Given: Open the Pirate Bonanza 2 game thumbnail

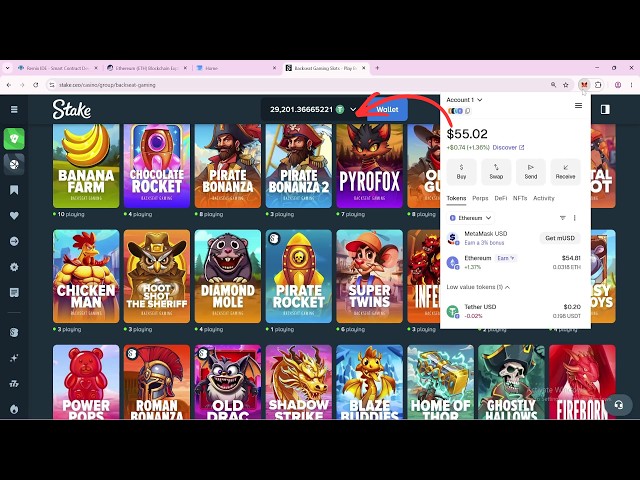Looking at the screenshot, I should [x=299, y=166].
